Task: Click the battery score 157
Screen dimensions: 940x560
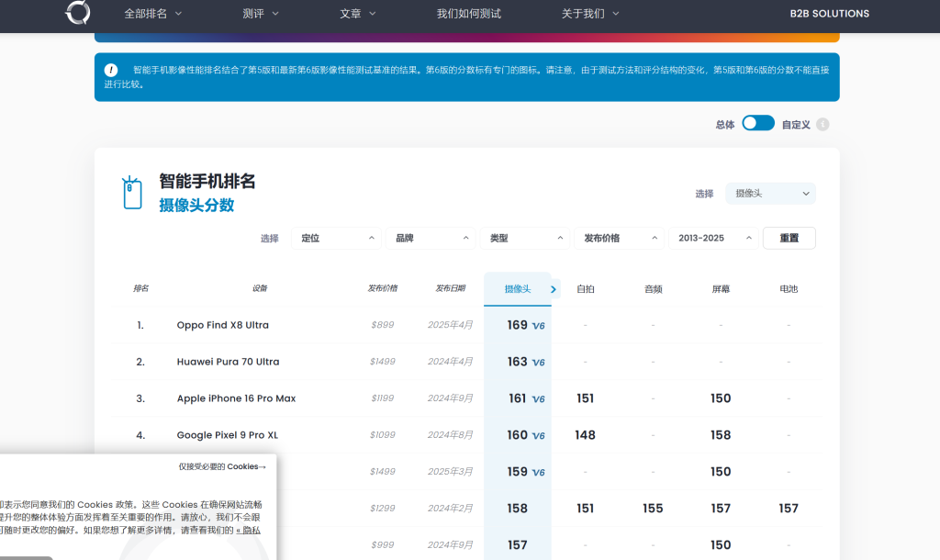Action: [789, 509]
